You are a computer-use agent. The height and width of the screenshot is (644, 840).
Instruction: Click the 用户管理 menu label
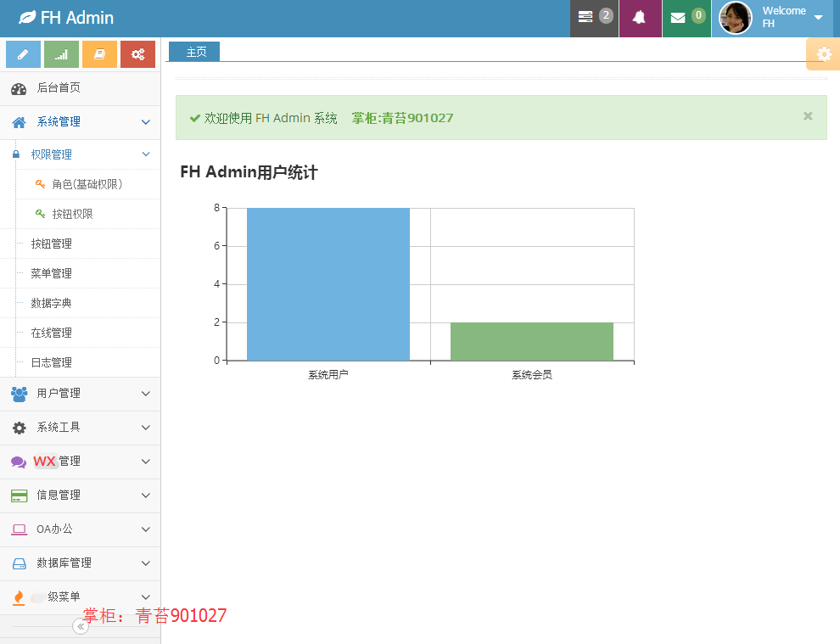pos(59,393)
